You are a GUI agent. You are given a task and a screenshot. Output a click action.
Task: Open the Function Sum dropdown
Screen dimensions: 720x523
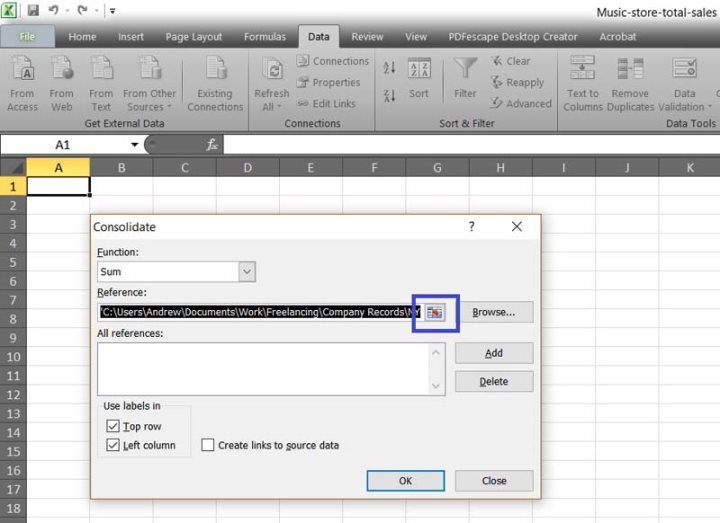click(247, 272)
